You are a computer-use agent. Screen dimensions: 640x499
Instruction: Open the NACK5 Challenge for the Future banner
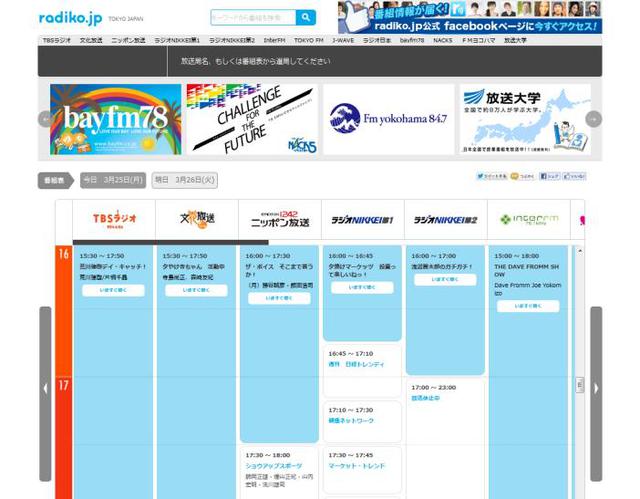(x=252, y=120)
